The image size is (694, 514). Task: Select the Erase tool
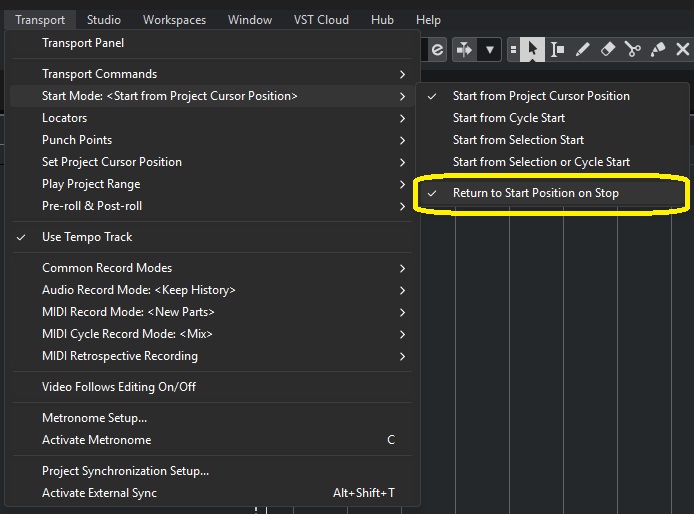(607, 49)
